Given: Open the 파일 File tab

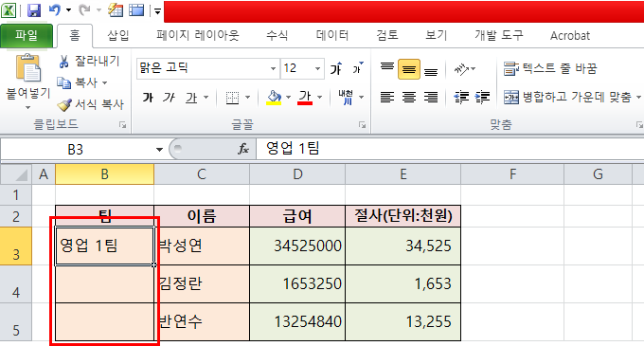Looking at the screenshot, I should pos(27,35).
